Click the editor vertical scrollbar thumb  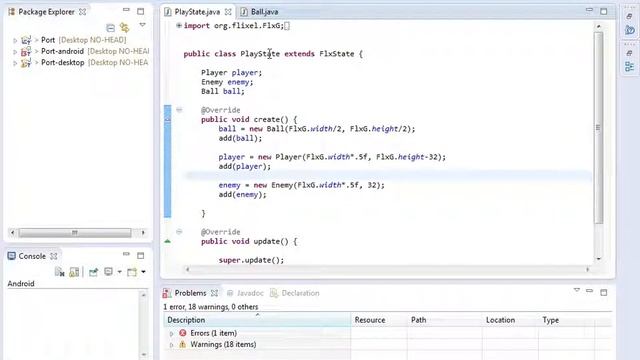point(598,127)
